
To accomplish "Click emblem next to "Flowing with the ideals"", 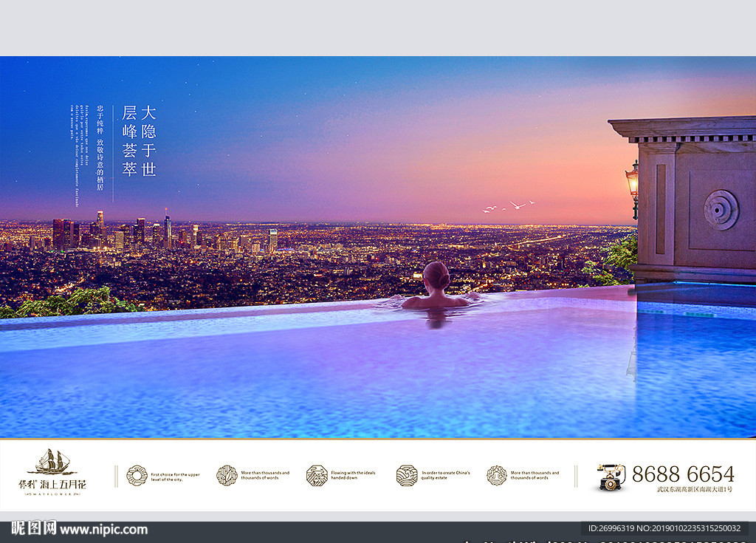I will [x=317, y=475].
